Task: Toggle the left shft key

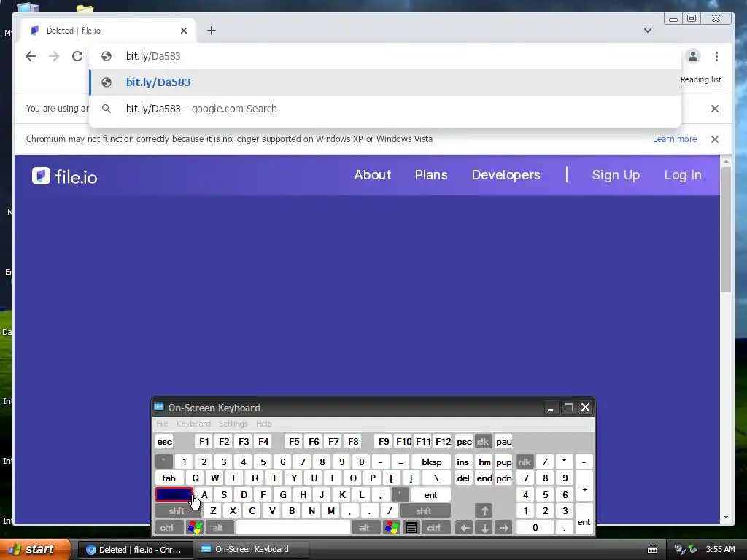Action: click(177, 511)
